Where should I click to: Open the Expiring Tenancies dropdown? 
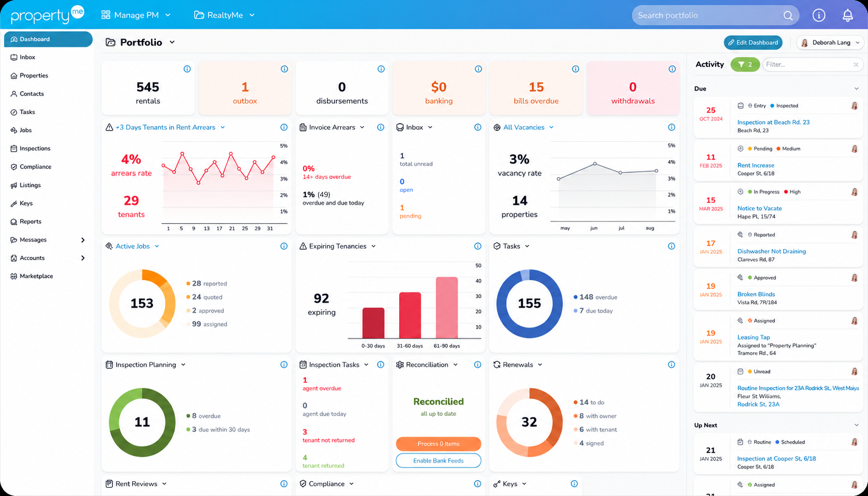[x=374, y=246]
